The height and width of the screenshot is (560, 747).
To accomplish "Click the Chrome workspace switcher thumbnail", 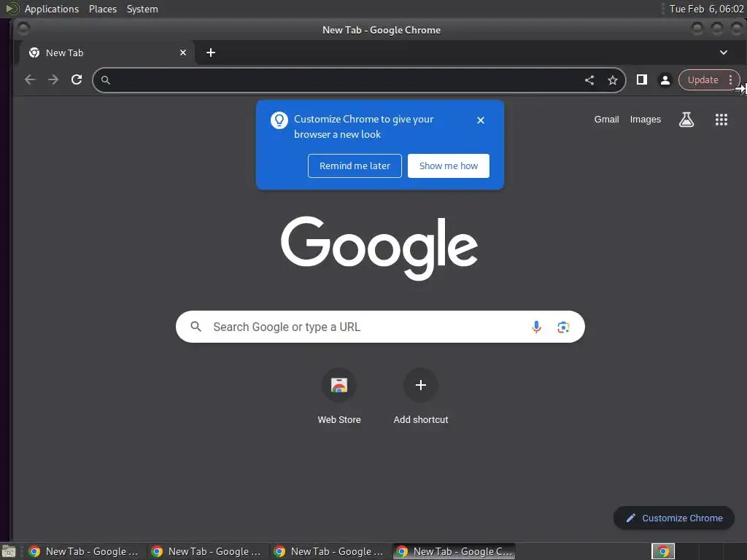I will coord(662,551).
